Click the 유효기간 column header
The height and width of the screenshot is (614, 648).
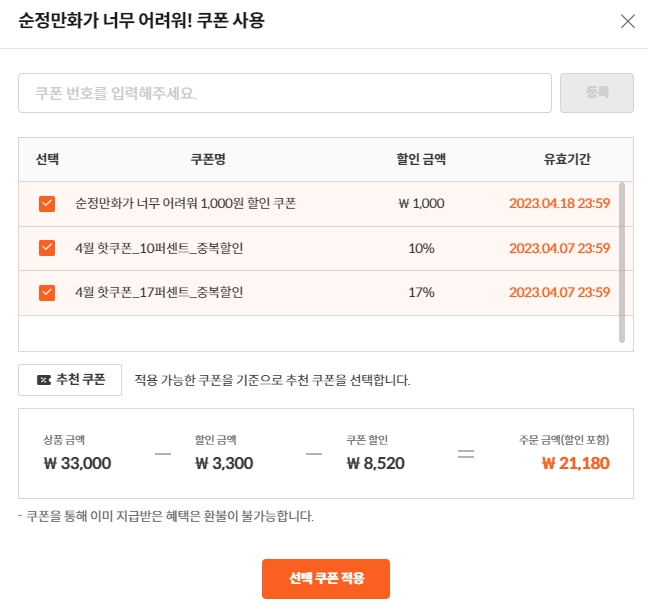click(x=567, y=159)
